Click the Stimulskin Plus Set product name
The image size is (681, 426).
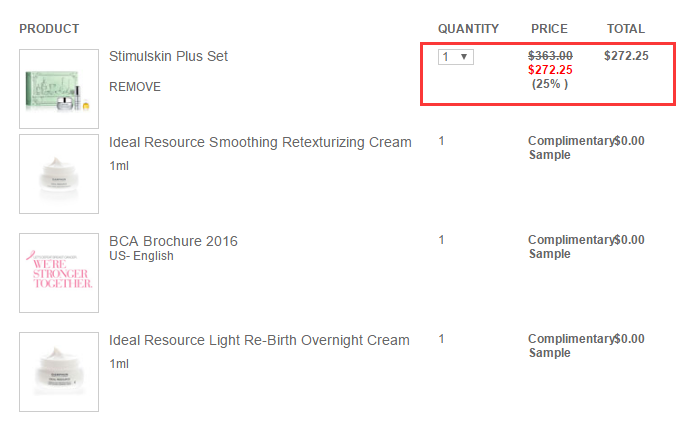(168, 56)
